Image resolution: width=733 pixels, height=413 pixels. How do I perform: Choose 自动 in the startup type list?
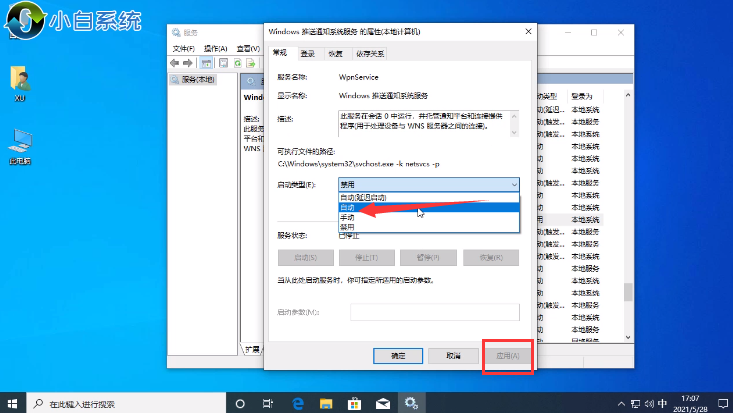[429, 207]
